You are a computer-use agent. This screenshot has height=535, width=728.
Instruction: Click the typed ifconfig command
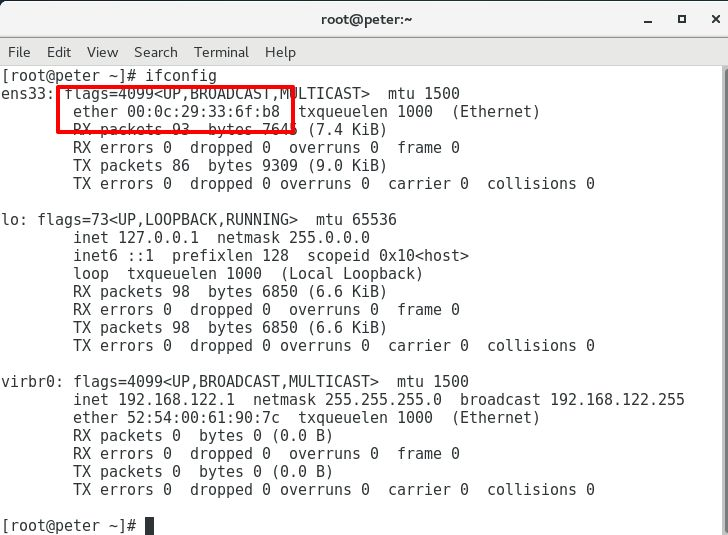click(x=181, y=75)
